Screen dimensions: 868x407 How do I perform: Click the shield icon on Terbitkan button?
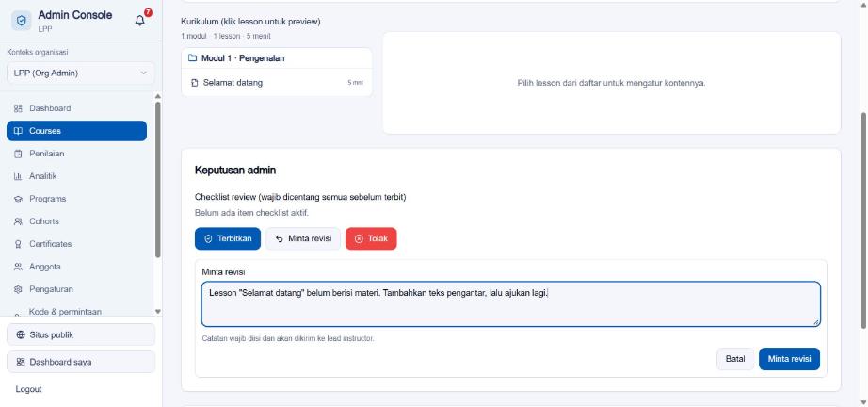[208, 238]
